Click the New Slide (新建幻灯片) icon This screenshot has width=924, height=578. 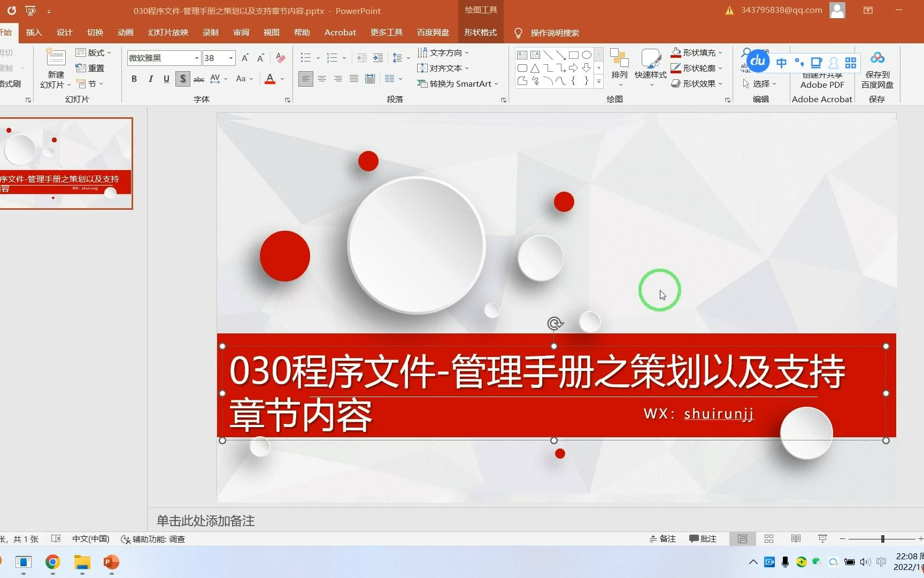point(56,58)
